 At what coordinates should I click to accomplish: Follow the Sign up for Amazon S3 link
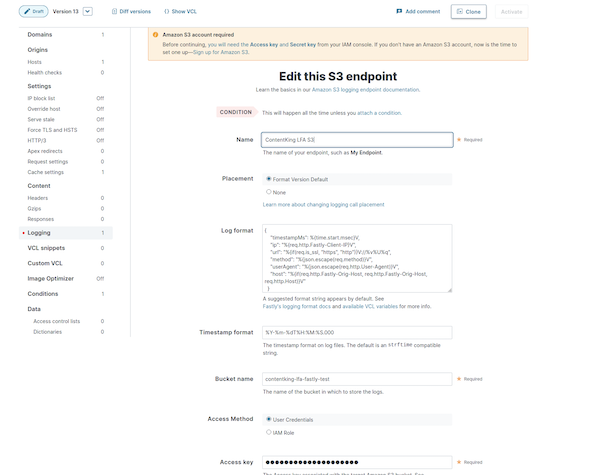[221, 52]
